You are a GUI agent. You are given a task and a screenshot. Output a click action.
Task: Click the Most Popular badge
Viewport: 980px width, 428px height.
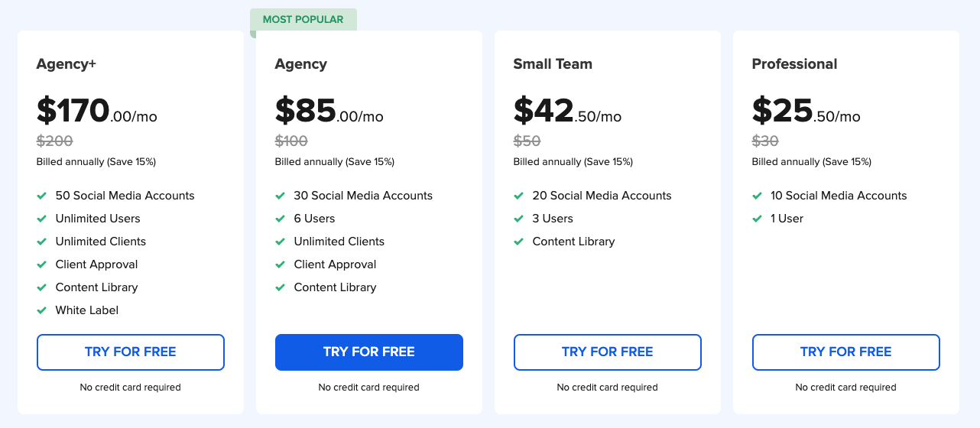point(303,19)
